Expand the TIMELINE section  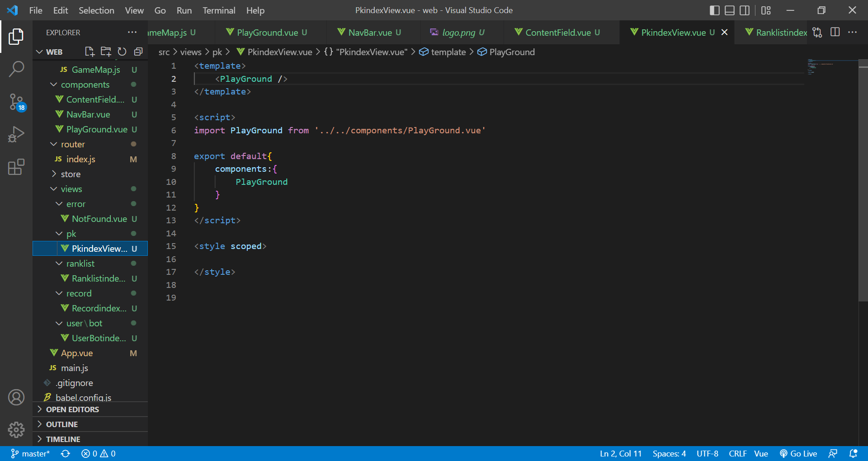click(90, 439)
